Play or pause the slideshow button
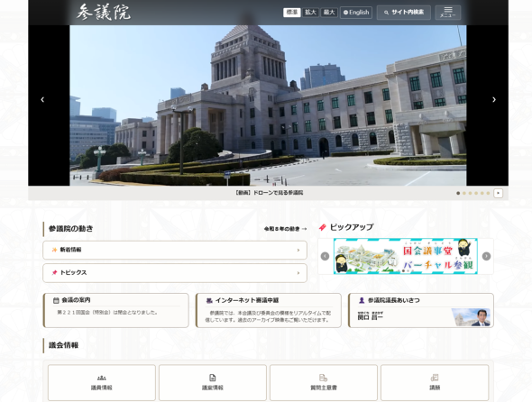 [498, 194]
